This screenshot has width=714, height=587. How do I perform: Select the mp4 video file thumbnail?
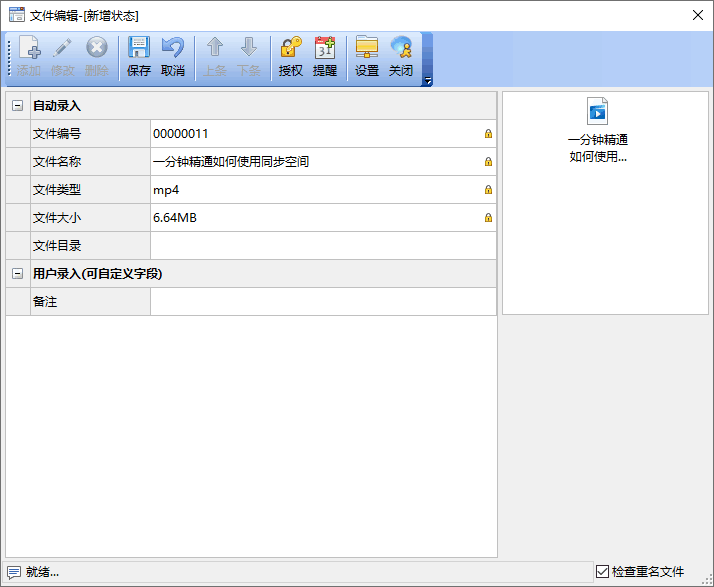pyautogui.click(x=598, y=111)
